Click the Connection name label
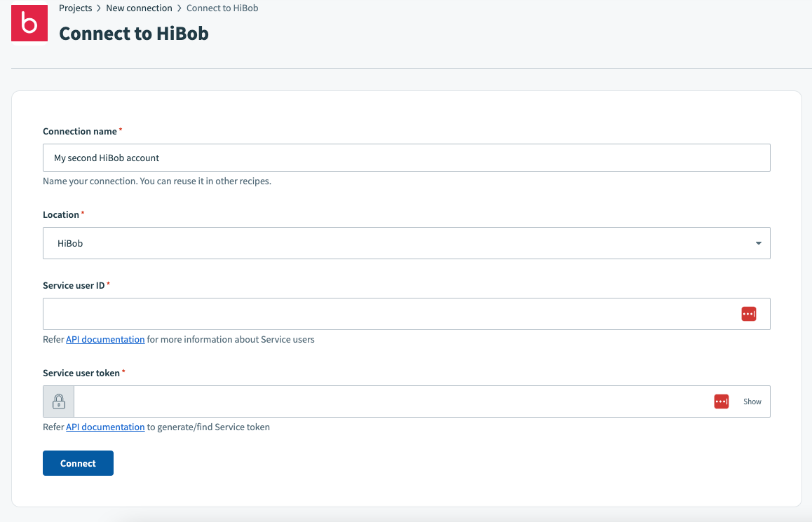 coord(80,132)
